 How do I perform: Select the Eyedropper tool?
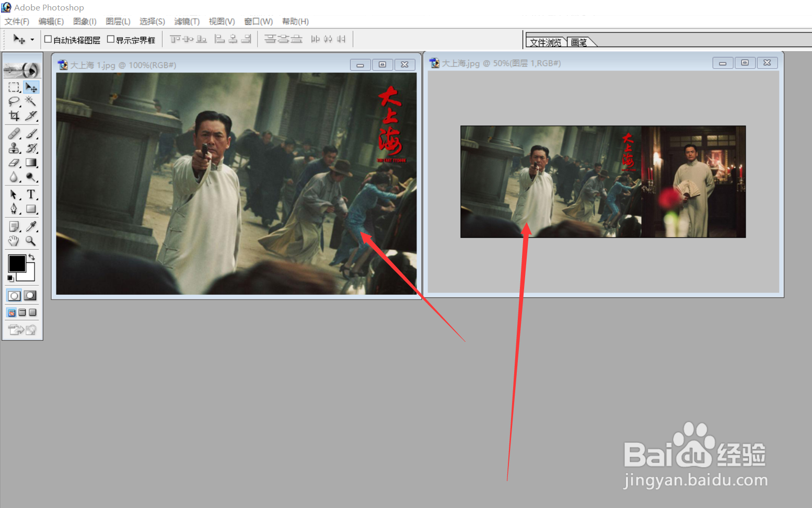tap(31, 226)
